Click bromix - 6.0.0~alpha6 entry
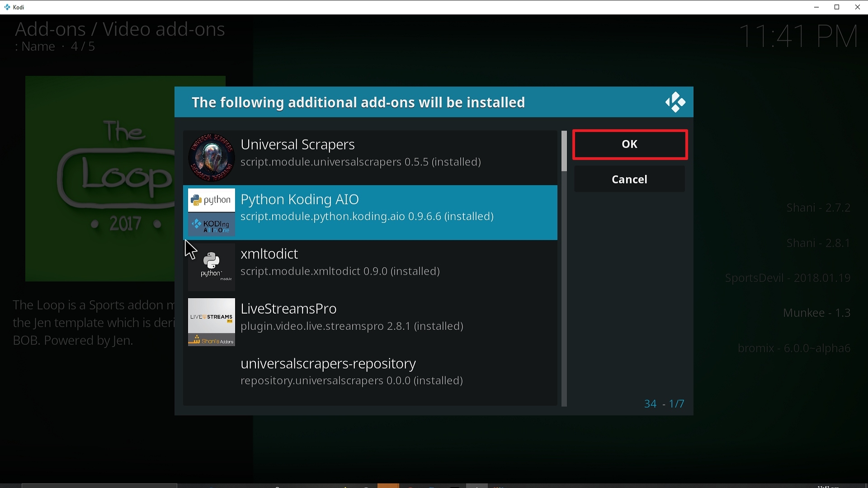The image size is (868, 488). (794, 348)
